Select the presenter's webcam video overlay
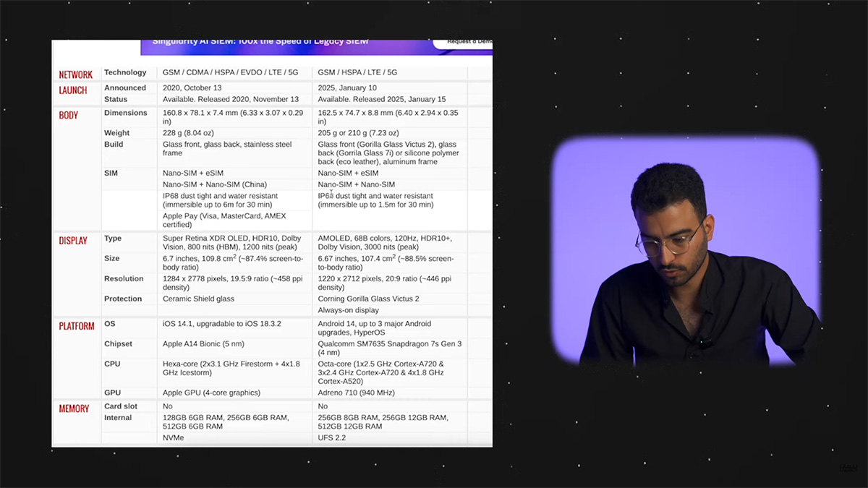 [687, 251]
